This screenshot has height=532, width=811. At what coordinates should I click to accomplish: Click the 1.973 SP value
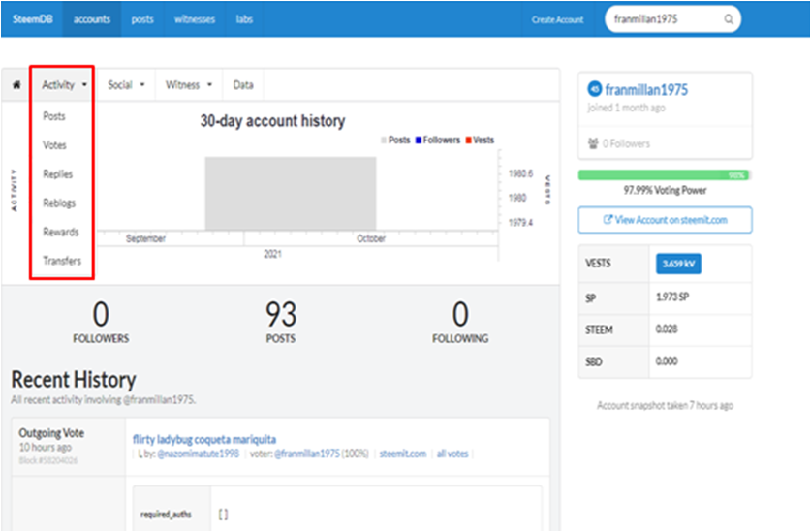click(x=672, y=297)
